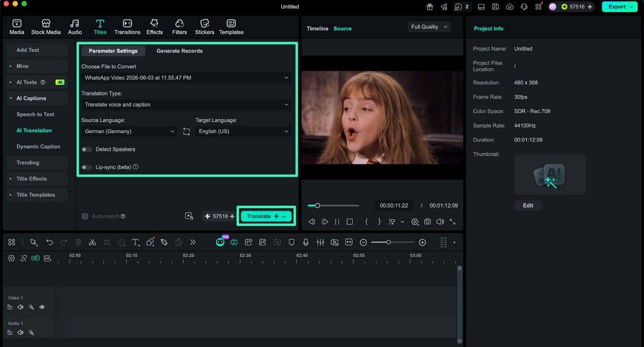Click the Edit button under thumbnail
Screen dimensions: 644x347
528,205
